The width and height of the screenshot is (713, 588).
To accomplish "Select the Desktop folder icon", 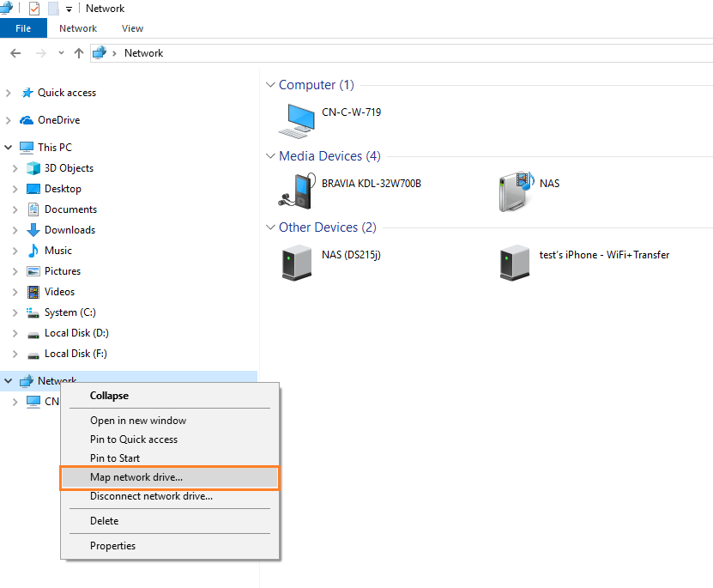I will click(33, 189).
